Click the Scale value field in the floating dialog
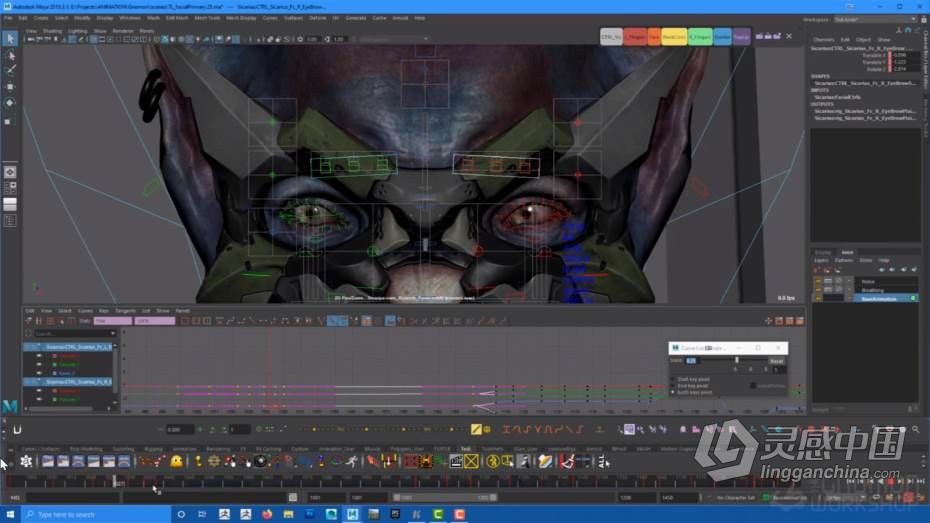Screen dimensions: 930x523 pyautogui.click(x=692, y=361)
